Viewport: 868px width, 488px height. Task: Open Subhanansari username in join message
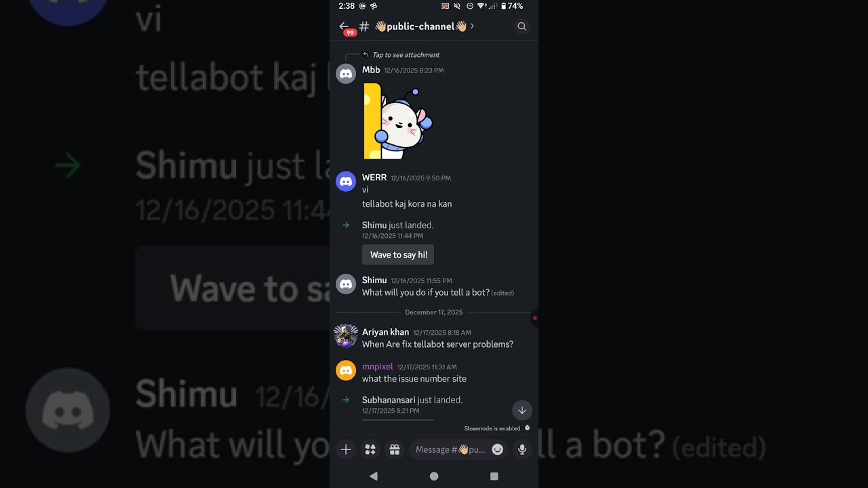coord(389,400)
